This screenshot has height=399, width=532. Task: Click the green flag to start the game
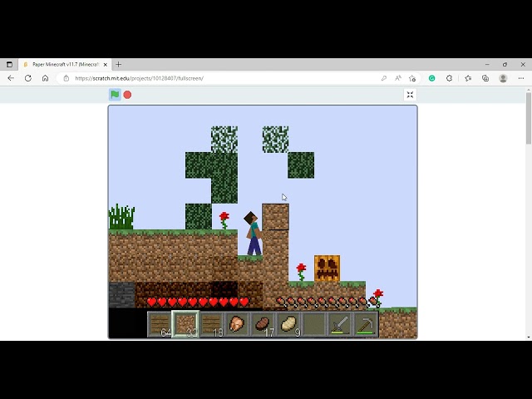pos(115,95)
